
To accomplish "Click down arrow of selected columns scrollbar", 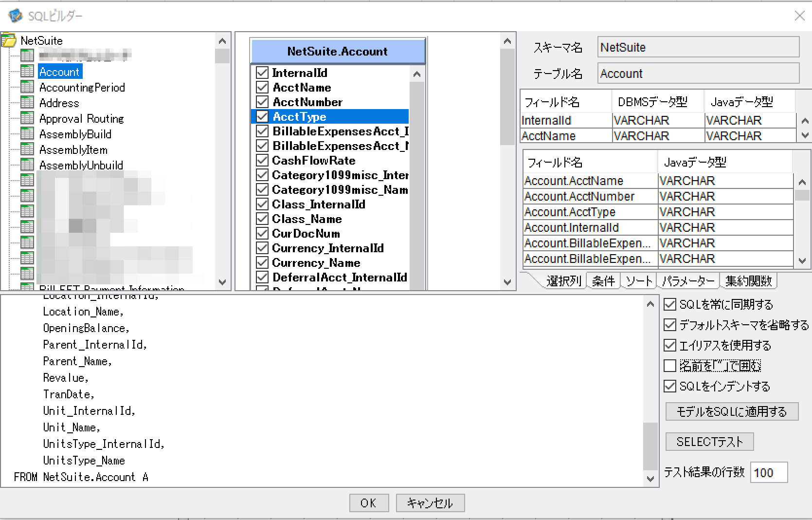I will [803, 261].
